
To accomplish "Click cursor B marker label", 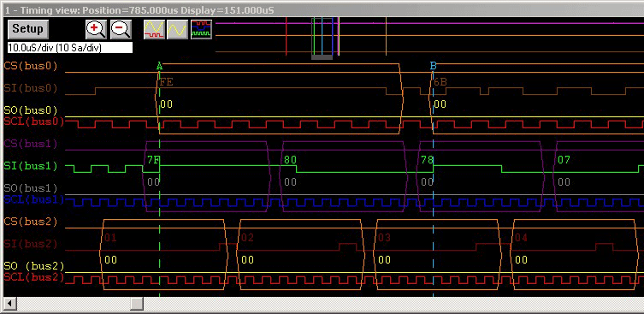I will pos(434,66).
